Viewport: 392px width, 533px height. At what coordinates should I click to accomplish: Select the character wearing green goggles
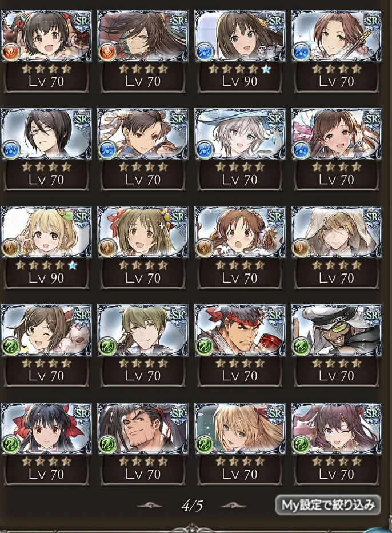337,331
